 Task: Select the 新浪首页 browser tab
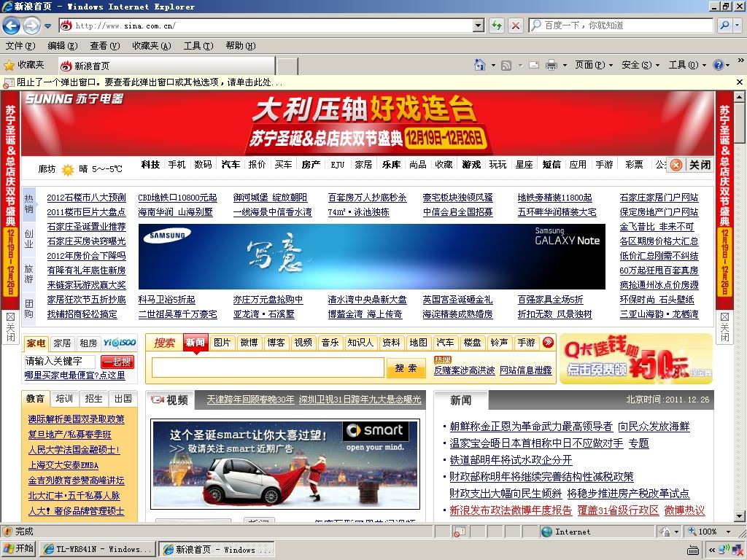pos(166,66)
